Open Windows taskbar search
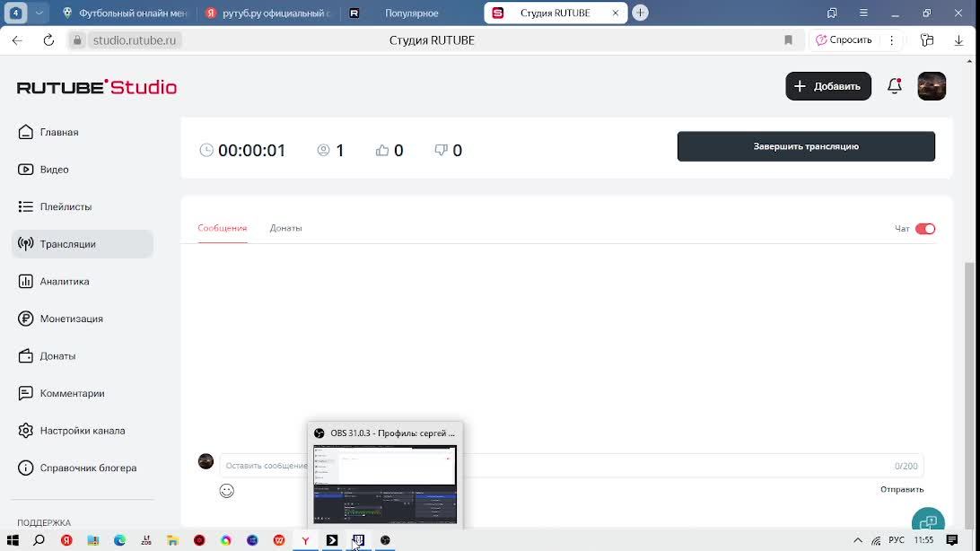The height and width of the screenshot is (551, 980). (39, 540)
